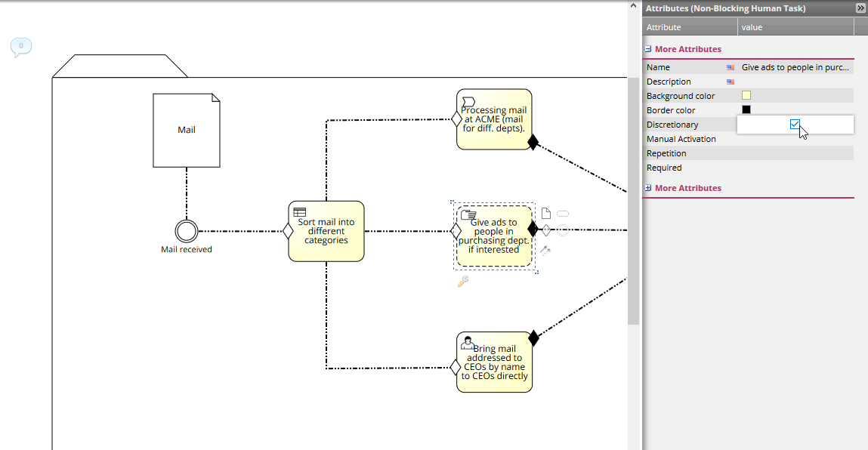Click the hand icon on the Give ads task
The height and width of the screenshot is (450, 868).
pos(468,215)
